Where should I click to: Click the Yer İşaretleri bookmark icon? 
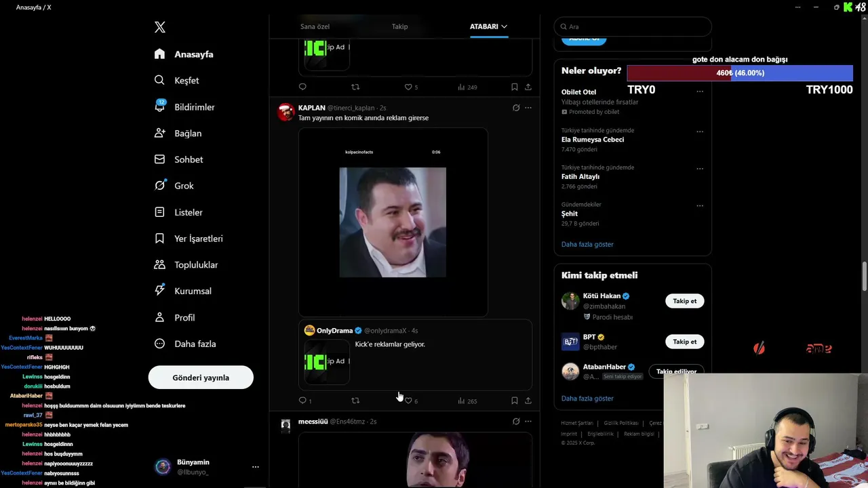(x=159, y=239)
